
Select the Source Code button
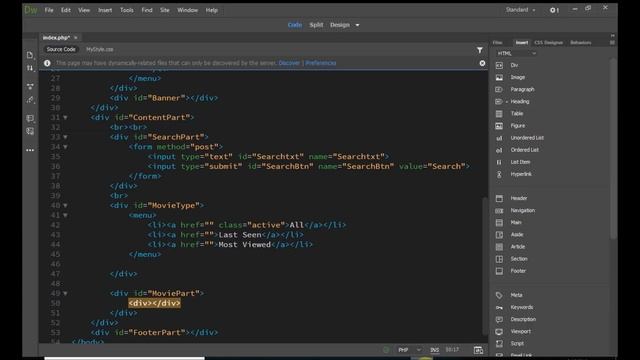(61, 49)
